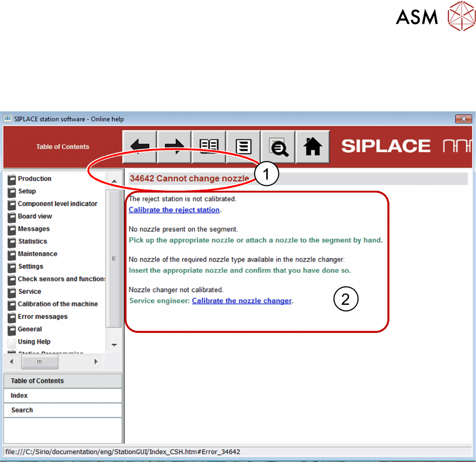Open the table of contents book icon

pos(209,147)
